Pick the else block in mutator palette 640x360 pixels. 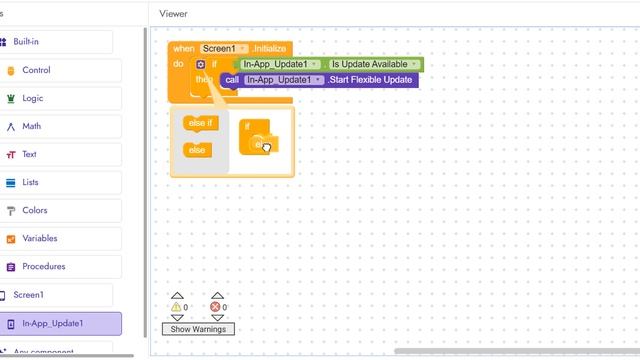(197, 150)
